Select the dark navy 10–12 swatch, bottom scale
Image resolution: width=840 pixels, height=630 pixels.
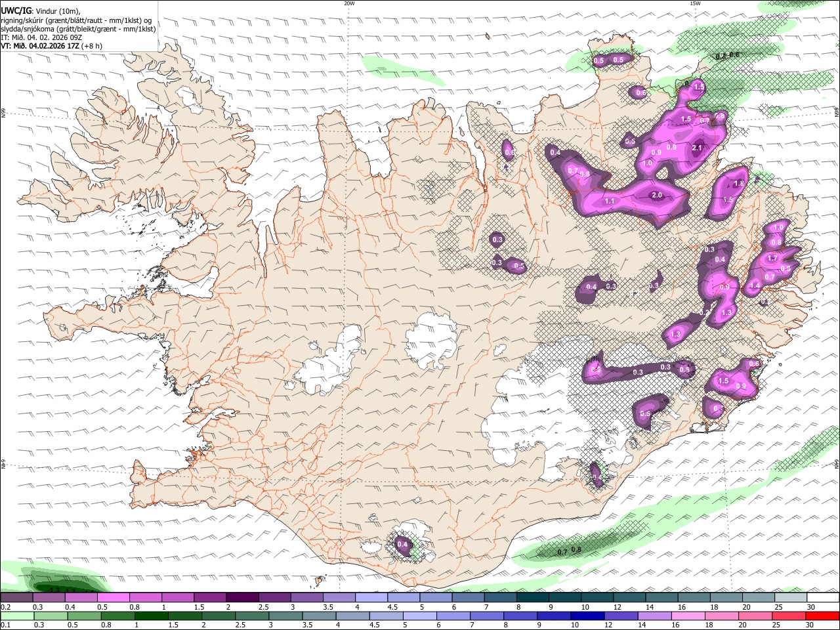coord(586,616)
